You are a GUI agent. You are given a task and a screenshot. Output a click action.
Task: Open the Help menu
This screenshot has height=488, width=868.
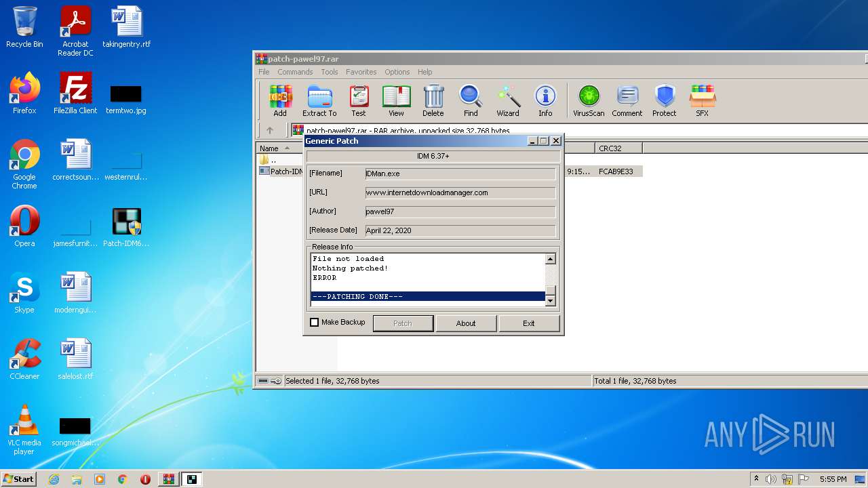click(x=425, y=72)
